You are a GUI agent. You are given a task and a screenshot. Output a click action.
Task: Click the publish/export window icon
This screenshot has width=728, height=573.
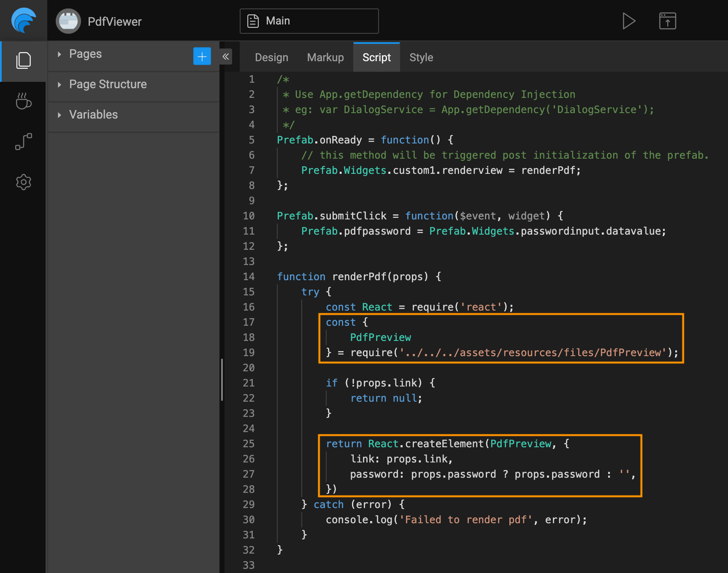tap(667, 21)
